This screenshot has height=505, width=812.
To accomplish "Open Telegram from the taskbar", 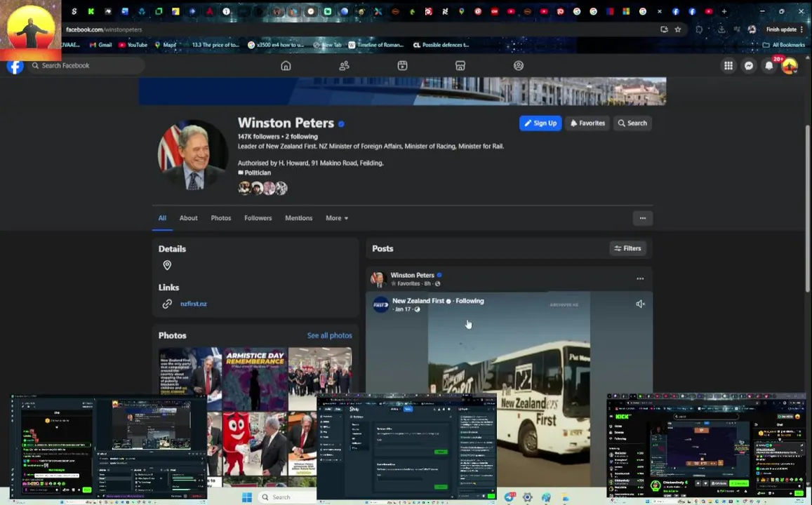I will (510, 497).
